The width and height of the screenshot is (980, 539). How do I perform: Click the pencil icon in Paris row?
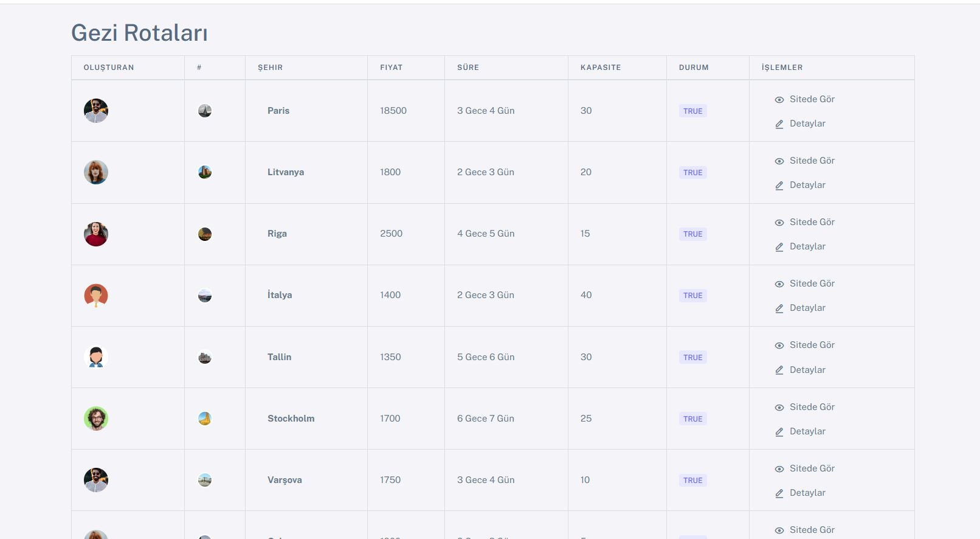click(779, 124)
